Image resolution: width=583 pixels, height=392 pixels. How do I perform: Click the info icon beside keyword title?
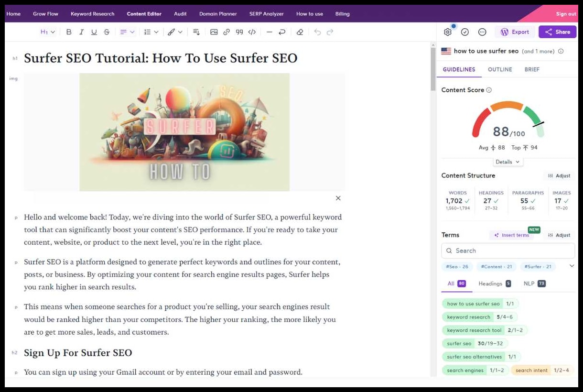pos(561,51)
